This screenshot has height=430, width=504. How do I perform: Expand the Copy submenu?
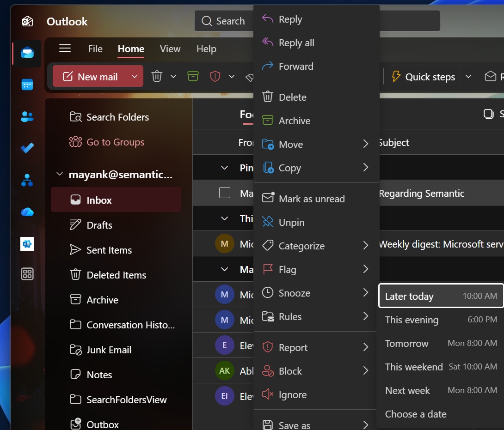pyautogui.click(x=365, y=167)
